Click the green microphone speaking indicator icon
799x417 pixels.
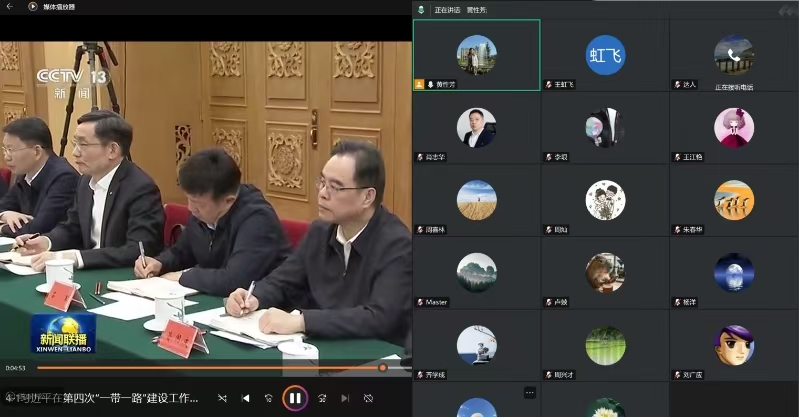coord(422,10)
